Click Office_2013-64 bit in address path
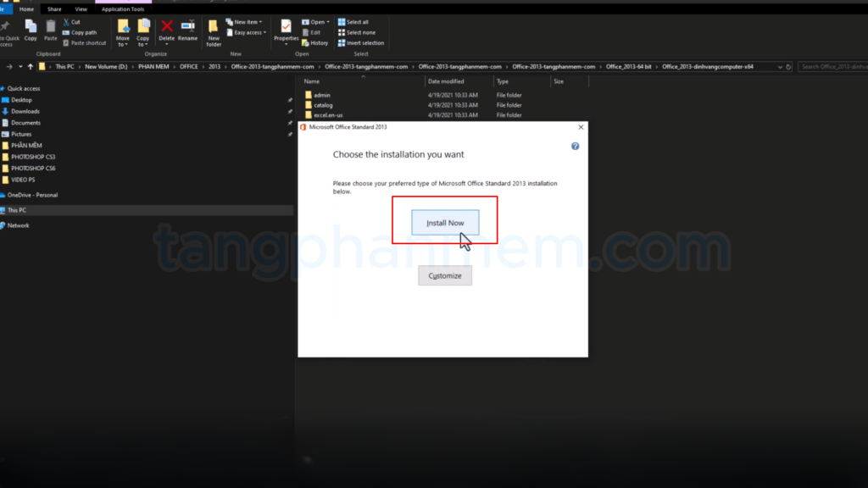868x488 pixels. click(x=628, y=66)
